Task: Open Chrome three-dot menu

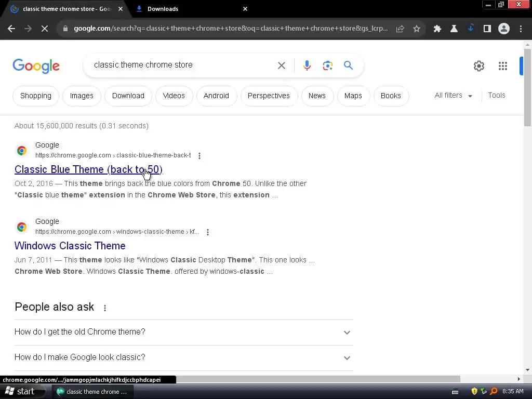Action: [521, 29]
